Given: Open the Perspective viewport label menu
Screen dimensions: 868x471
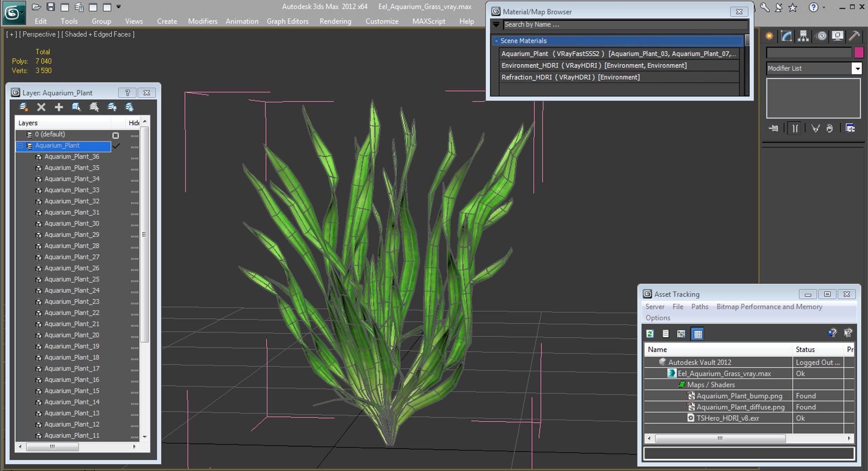Looking at the screenshot, I should [39, 34].
